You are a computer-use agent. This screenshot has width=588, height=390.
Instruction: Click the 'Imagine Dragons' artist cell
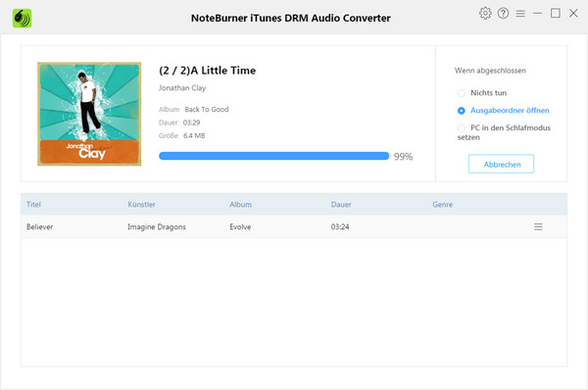tap(157, 227)
